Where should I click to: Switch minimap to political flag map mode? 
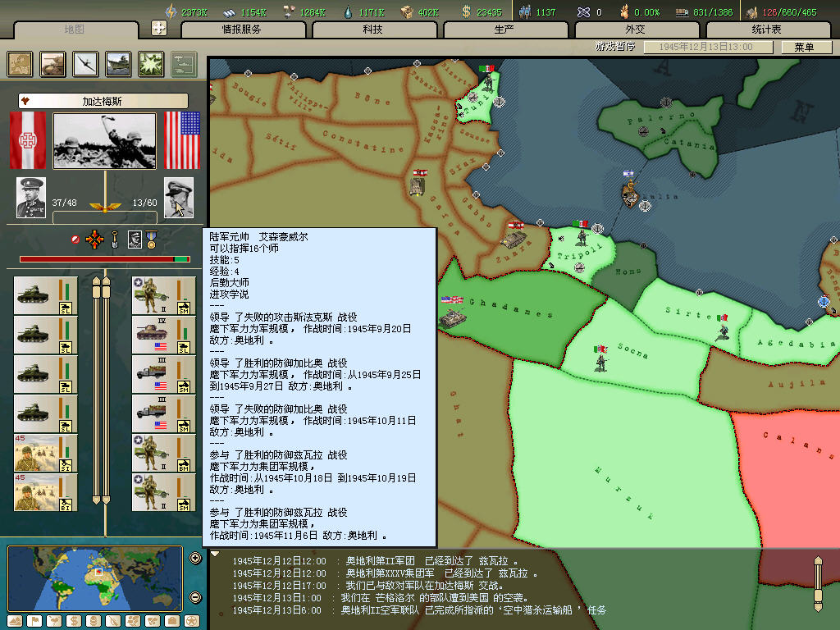[34, 620]
